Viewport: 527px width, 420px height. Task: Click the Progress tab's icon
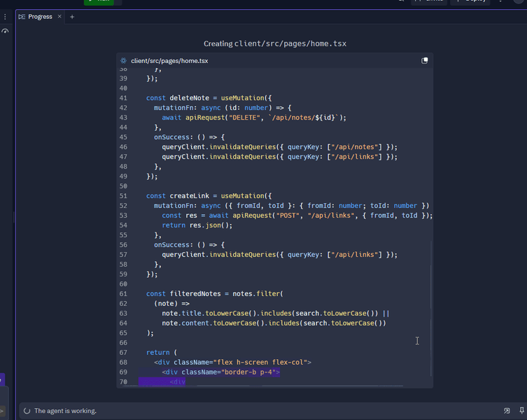pos(22,17)
